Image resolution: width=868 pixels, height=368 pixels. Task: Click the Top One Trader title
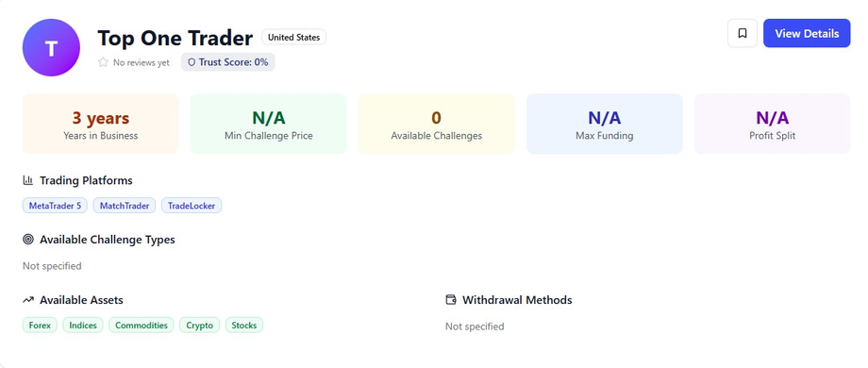pos(175,38)
